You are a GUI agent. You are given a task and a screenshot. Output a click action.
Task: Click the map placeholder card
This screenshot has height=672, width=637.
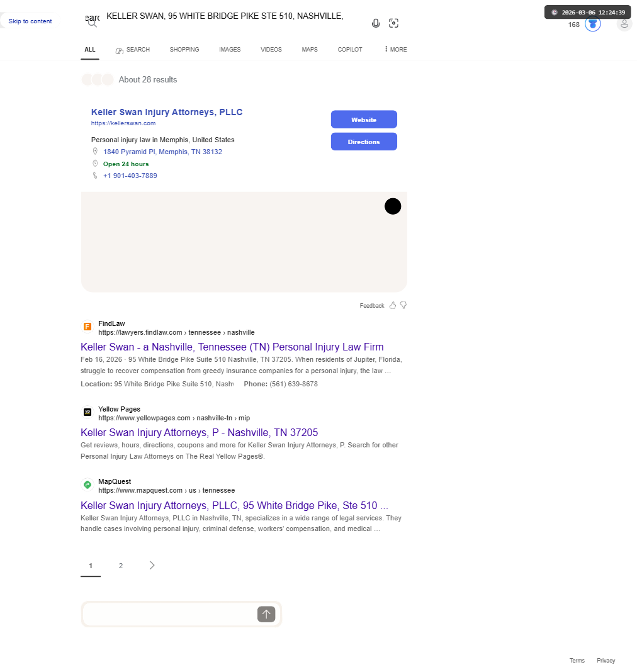(244, 242)
